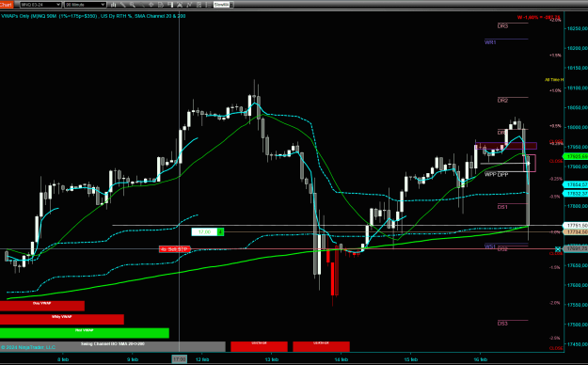Click the 9 feb date label
The image size is (588, 365).
click(x=133, y=359)
